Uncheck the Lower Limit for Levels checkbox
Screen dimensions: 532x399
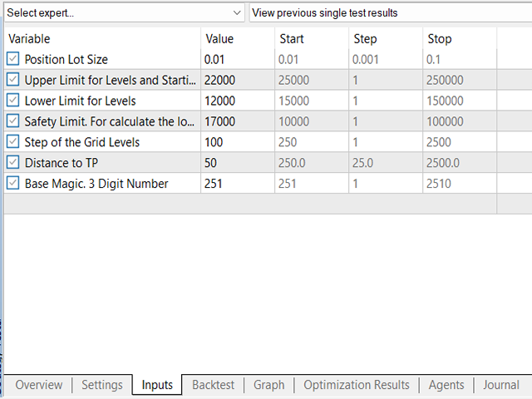(13, 101)
